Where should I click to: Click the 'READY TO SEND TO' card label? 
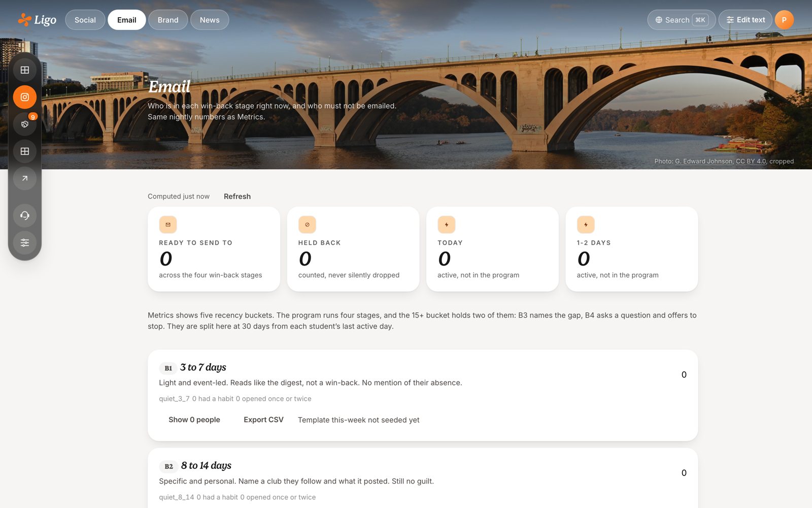tap(195, 243)
